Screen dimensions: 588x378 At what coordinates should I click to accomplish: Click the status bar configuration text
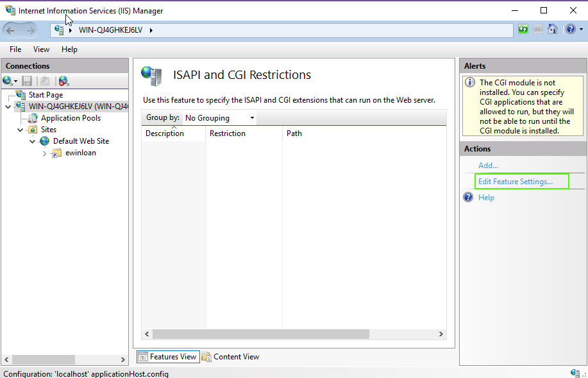(86, 374)
